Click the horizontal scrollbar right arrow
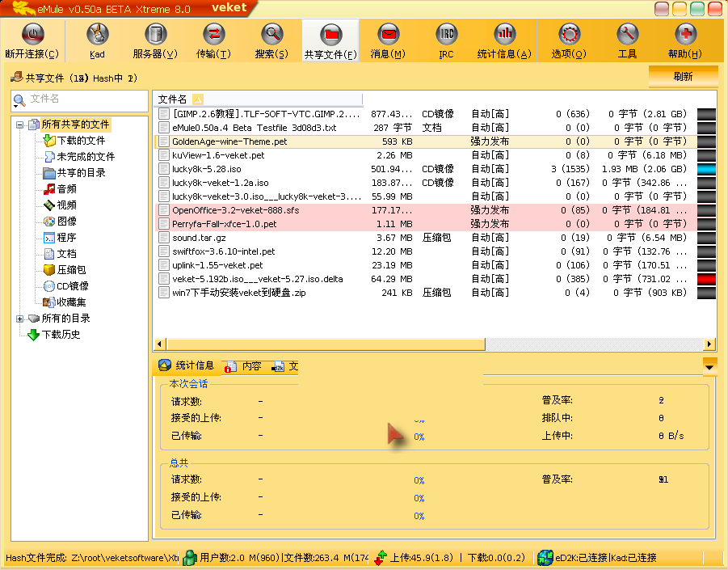Screen dimensions: 728x570 pos(709,344)
